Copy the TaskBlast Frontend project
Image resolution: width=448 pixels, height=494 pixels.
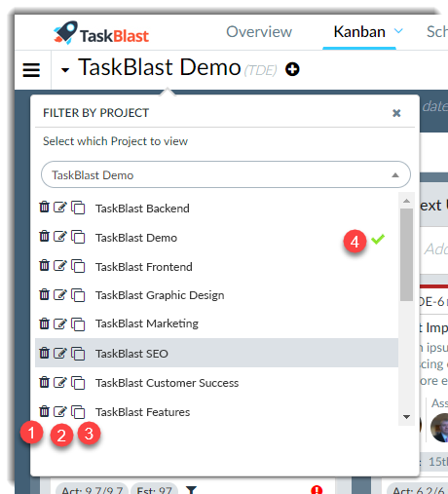click(x=78, y=266)
